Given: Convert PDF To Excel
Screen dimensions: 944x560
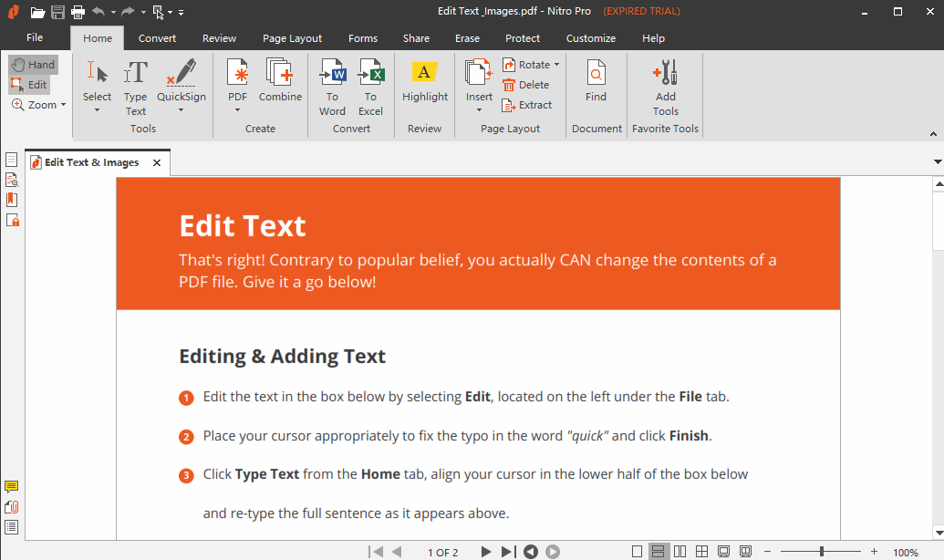Looking at the screenshot, I should click(370, 87).
